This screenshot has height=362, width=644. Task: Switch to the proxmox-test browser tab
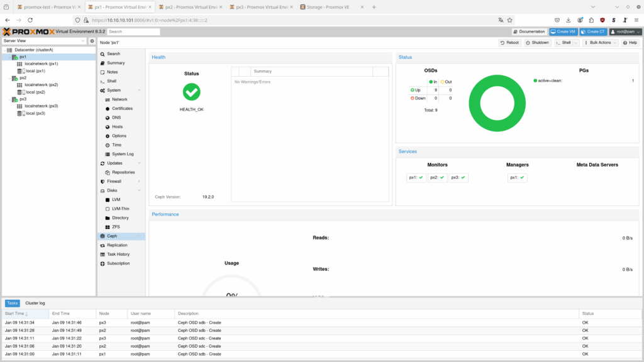(x=49, y=7)
